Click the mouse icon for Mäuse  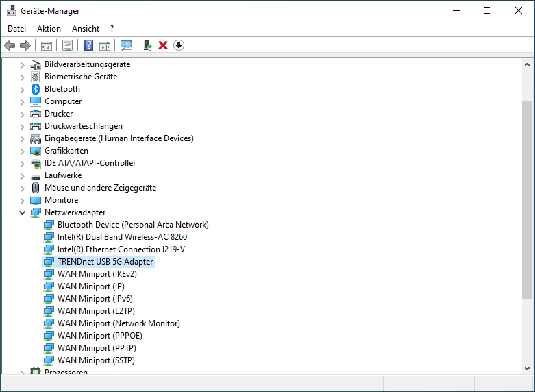(x=36, y=188)
